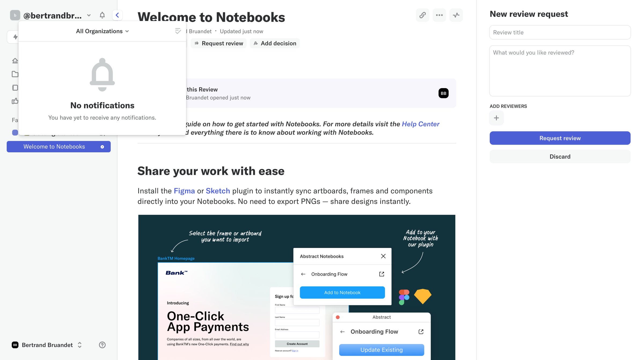Click the organization avatar 'b'

(x=15, y=15)
